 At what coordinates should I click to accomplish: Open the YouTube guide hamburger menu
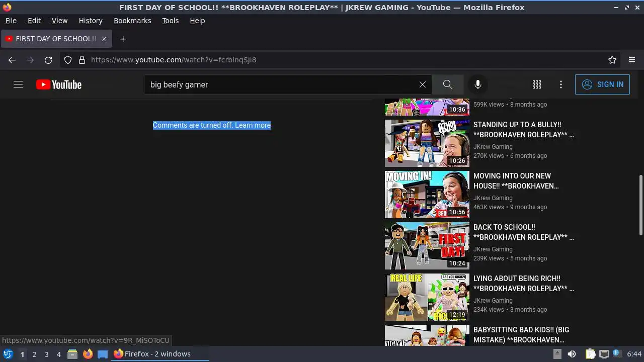18,84
